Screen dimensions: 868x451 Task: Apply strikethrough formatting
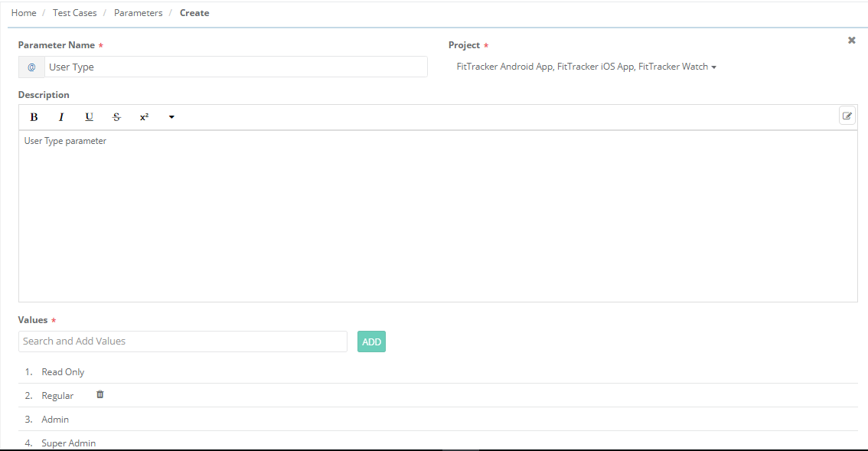tap(116, 116)
